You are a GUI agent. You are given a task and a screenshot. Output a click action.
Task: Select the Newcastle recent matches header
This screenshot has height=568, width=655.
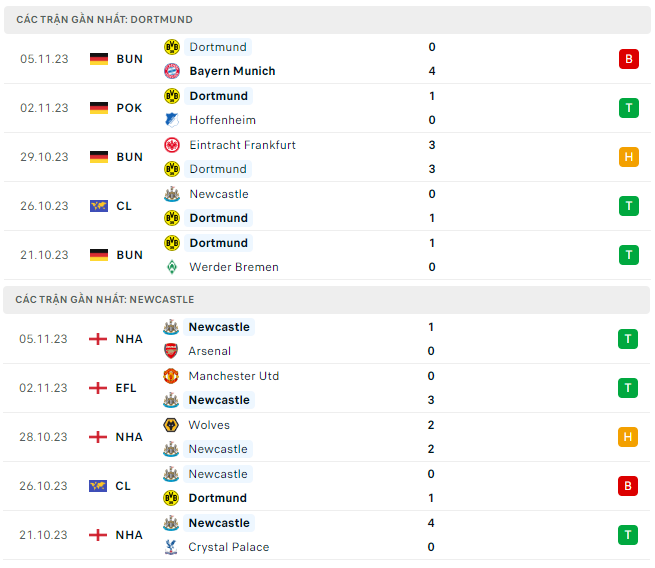point(105,299)
